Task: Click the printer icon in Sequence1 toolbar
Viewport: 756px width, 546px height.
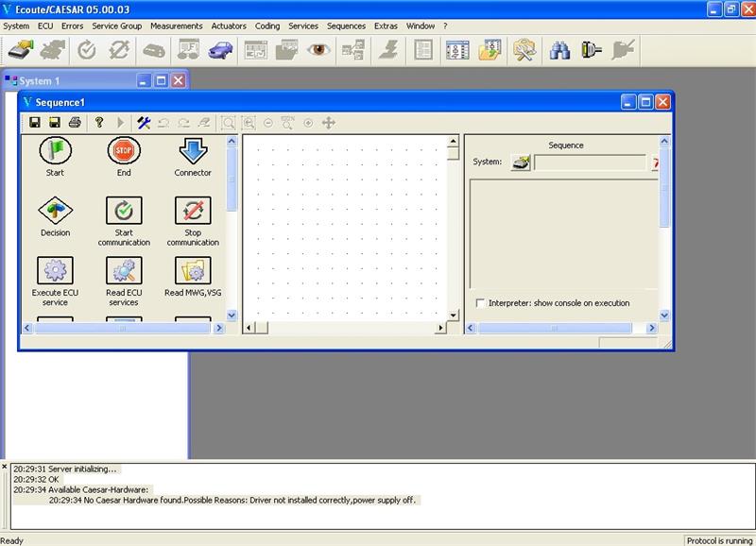Action: (x=74, y=123)
